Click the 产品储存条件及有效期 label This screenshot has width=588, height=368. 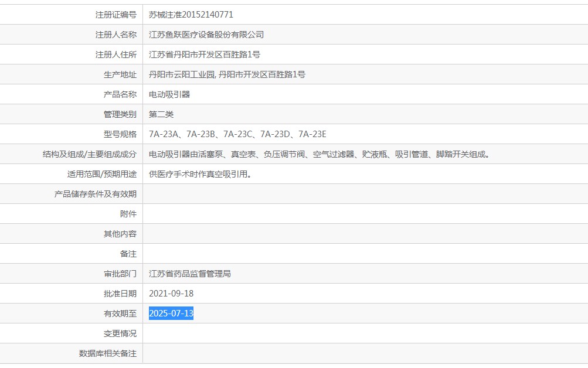pyautogui.click(x=95, y=194)
